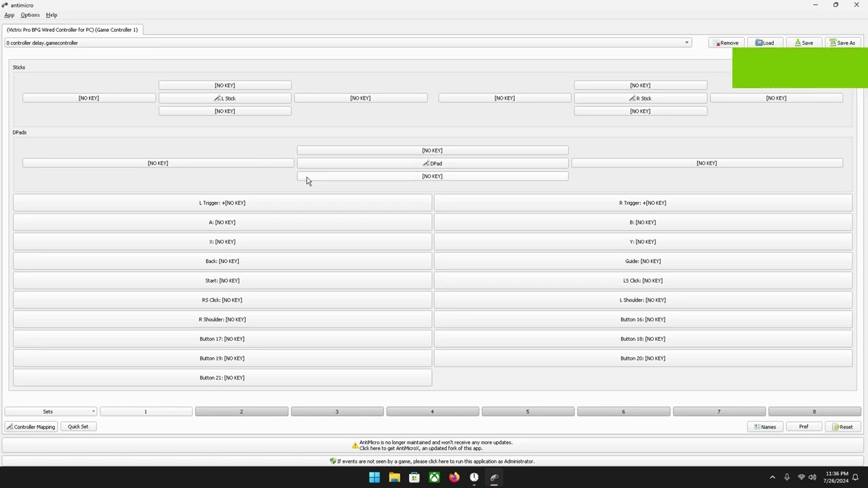868x488 pixels.
Task: Click the L Trigger mapping button
Action: (222, 203)
